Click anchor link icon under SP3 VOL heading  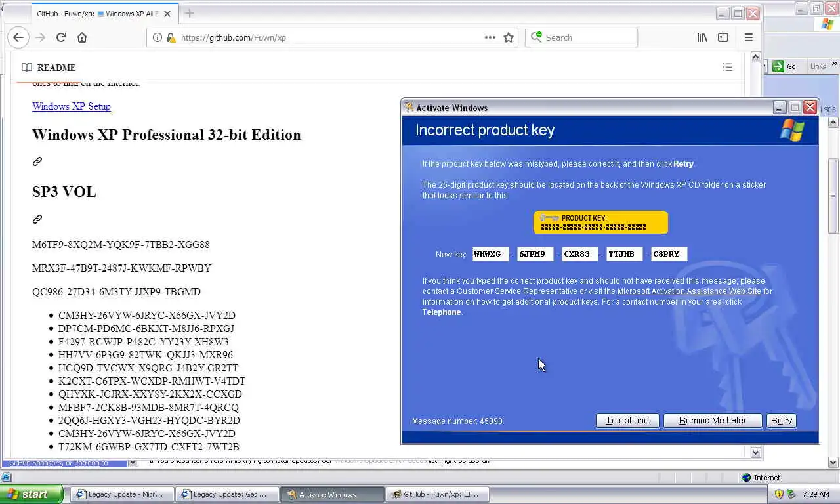click(x=37, y=219)
